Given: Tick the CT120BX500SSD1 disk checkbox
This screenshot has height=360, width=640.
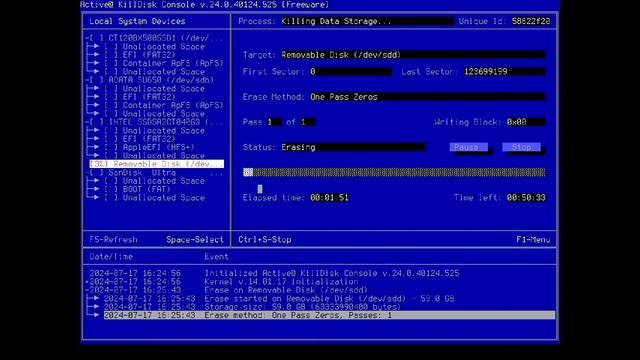Looking at the screenshot, I should pyautogui.click(x=97, y=38).
